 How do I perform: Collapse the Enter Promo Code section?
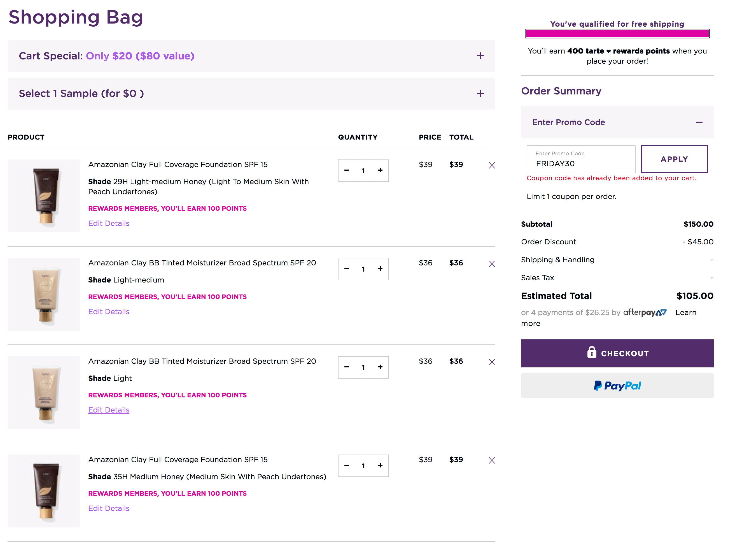click(617, 122)
